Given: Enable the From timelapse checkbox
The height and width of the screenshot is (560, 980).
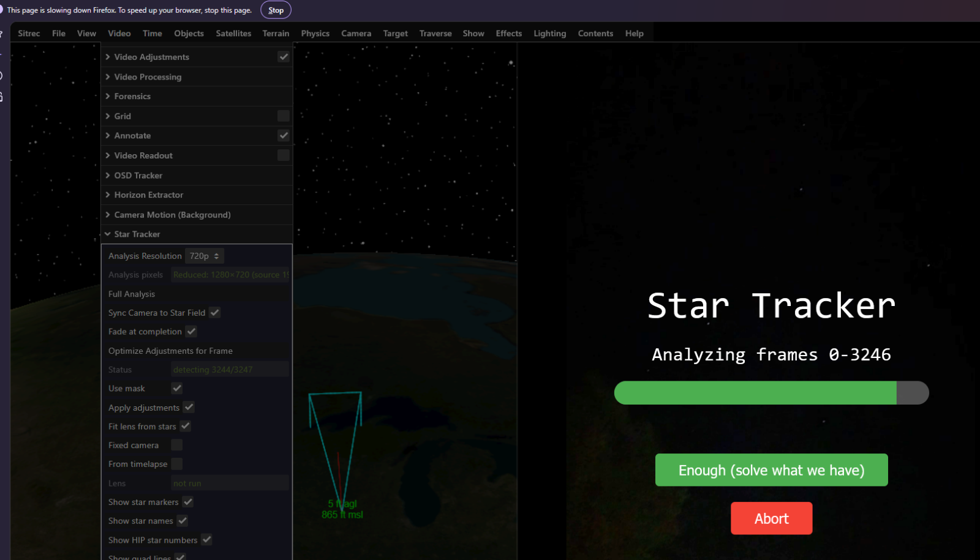Looking at the screenshot, I should click(x=177, y=464).
